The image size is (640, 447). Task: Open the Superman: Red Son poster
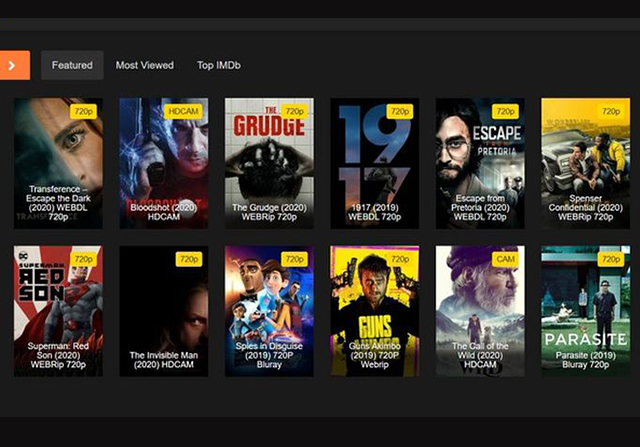[58, 311]
